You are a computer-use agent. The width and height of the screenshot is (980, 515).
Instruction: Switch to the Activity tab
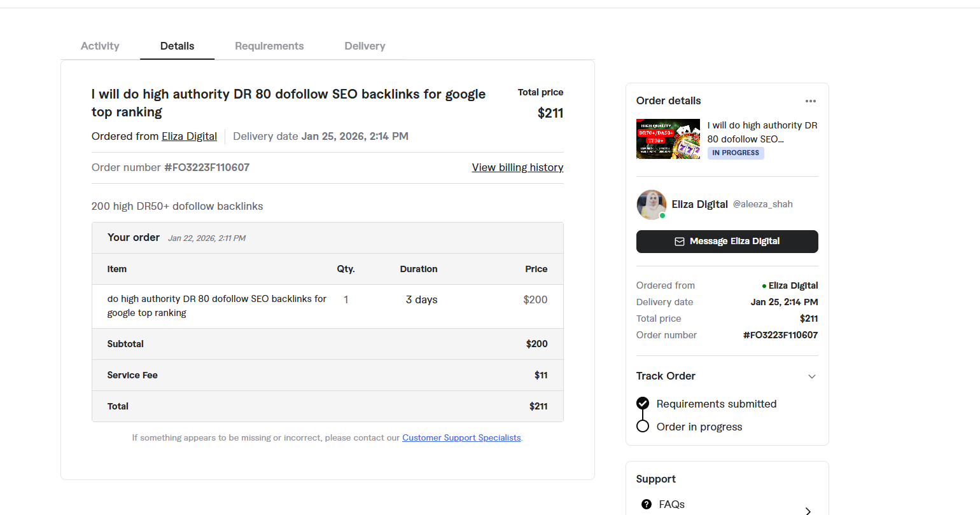pyautogui.click(x=100, y=46)
